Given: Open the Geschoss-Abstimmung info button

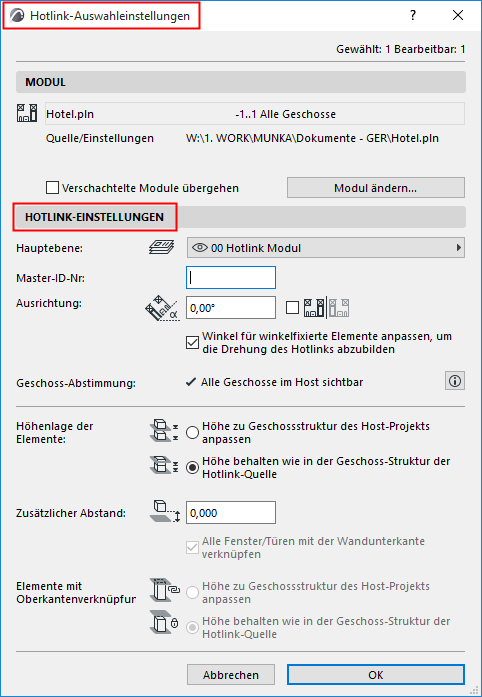Looking at the screenshot, I should click(x=455, y=381).
